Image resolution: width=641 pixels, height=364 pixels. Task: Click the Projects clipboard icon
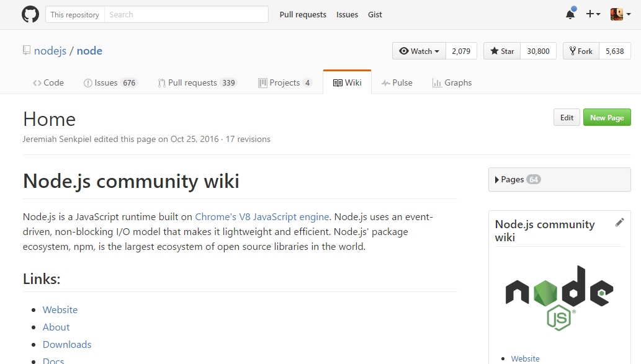coord(262,82)
